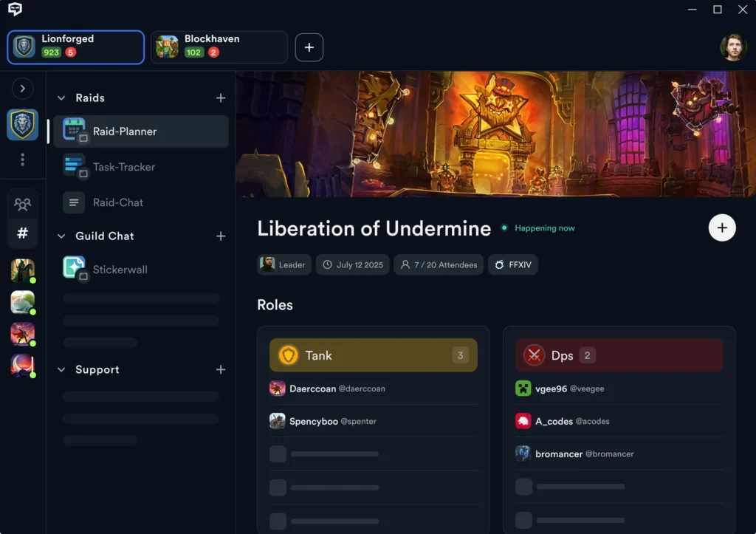
Task: Add a new community with plus button
Action: (309, 47)
